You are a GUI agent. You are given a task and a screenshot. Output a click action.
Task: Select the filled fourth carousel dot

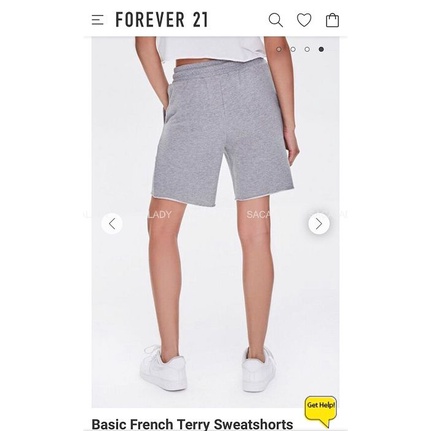[x=321, y=49]
